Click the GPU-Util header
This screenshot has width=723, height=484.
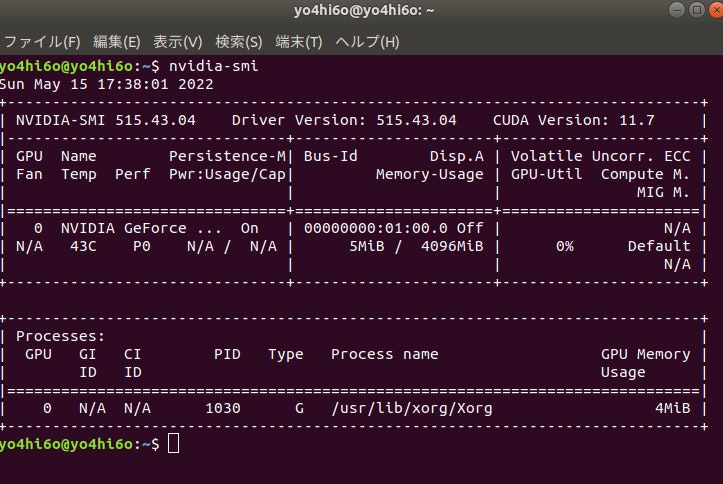point(546,175)
